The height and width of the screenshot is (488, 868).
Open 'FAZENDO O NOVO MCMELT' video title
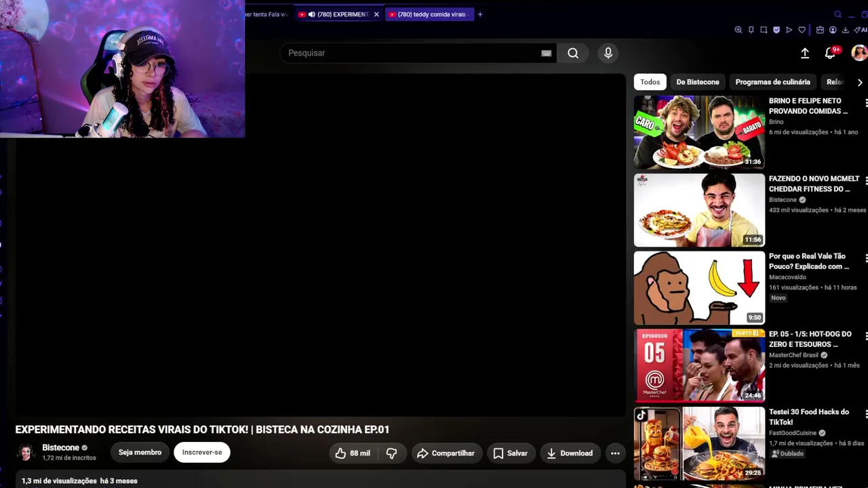(814, 184)
